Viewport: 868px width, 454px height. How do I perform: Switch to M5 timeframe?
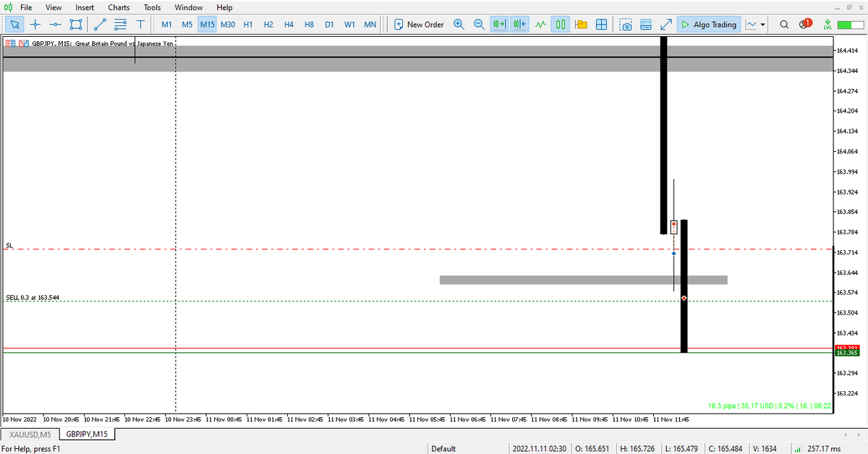point(187,25)
